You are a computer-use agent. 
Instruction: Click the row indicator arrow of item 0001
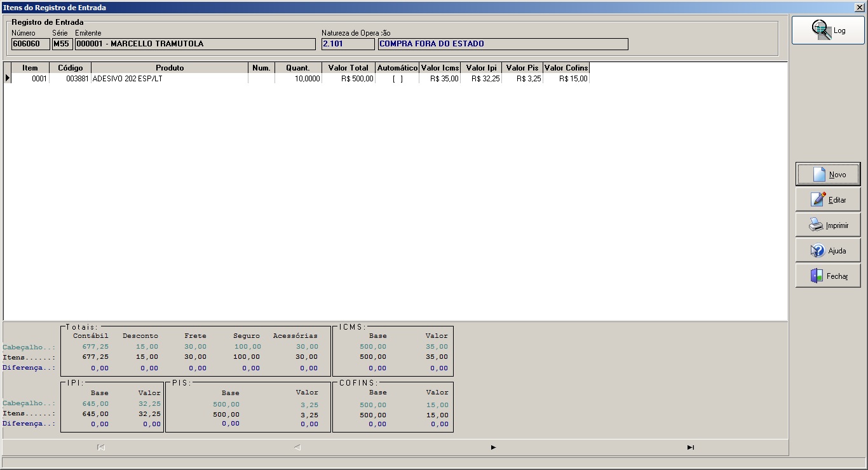click(x=8, y=79)
